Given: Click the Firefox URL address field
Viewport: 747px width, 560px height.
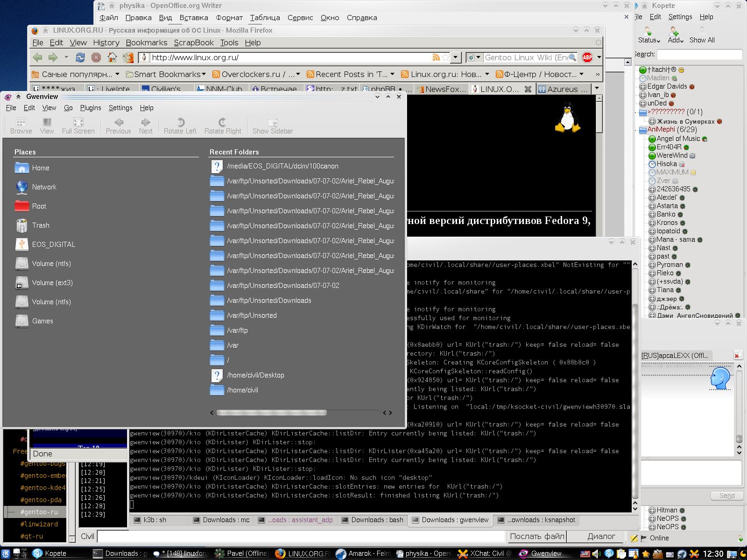Looking at the screenshot, I should [289, 57].
